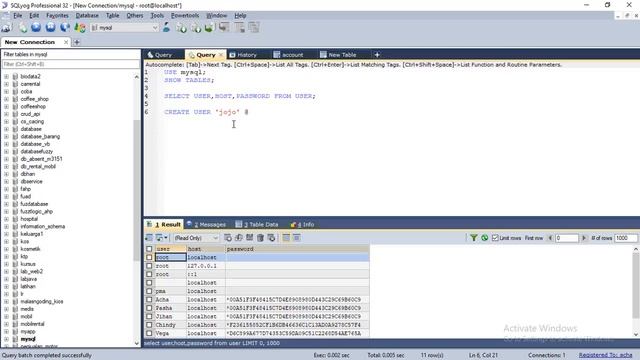Click the add new connection plus tab
The image size is (640, 360).
pos(77,42)
